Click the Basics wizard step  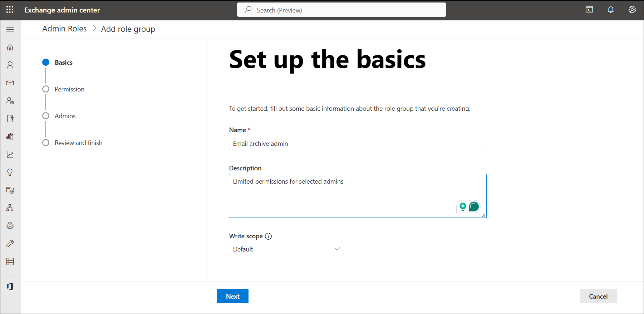pyautogui.click(x=63, y=63)
